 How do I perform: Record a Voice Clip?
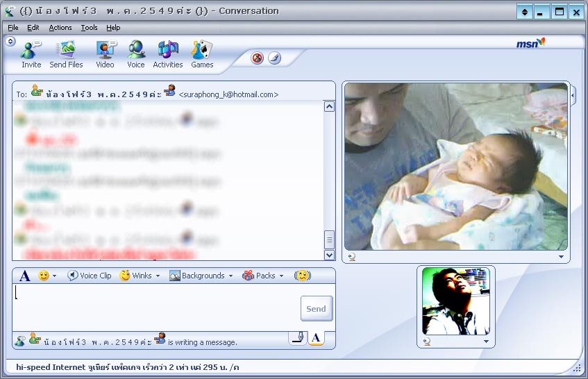point(90,276)
